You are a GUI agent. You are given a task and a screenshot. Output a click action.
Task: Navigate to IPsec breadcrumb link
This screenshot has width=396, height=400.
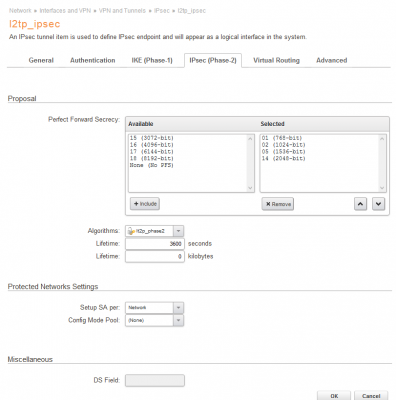[162, 11]
